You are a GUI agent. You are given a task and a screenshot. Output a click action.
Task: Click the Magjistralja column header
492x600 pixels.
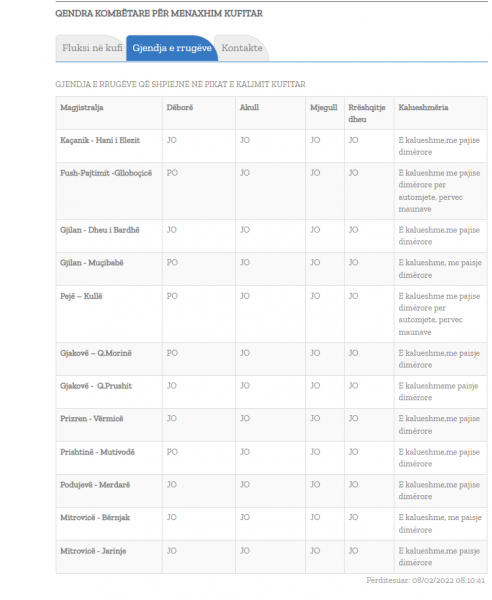[82, 108]
